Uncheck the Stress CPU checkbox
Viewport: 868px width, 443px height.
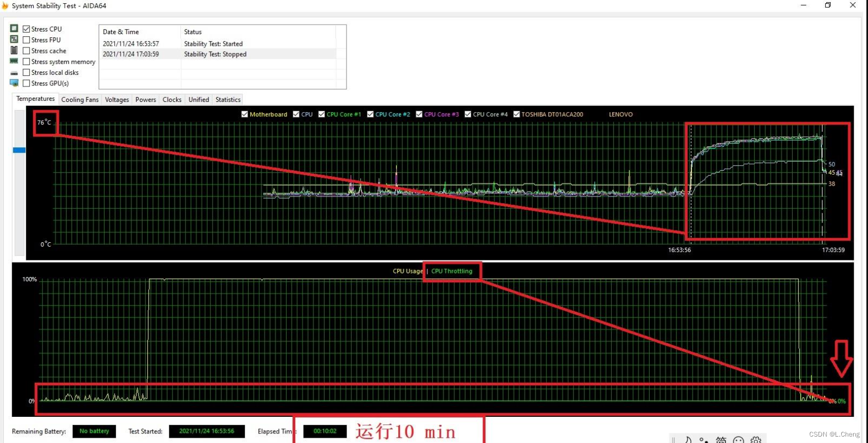point(26,29)
